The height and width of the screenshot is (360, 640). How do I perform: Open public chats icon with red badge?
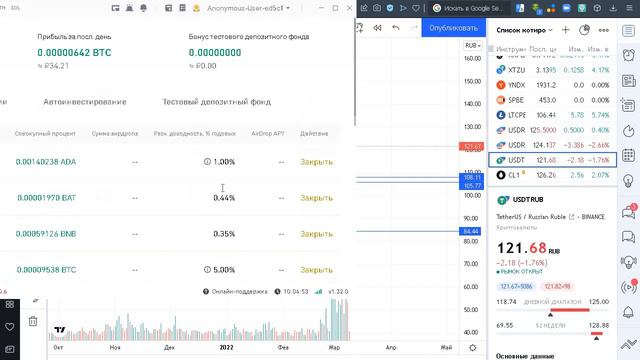tap(629, 212)
